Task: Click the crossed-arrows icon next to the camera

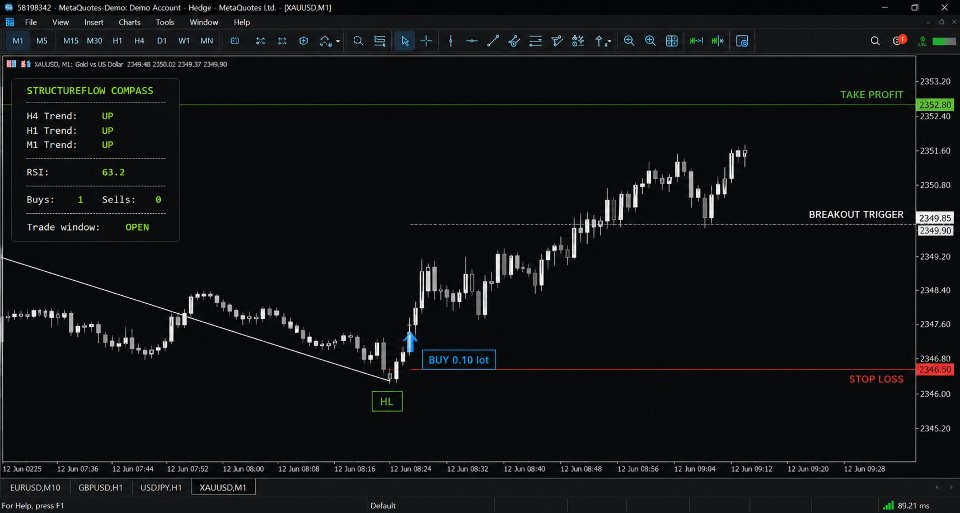Action: coord(260,41)
